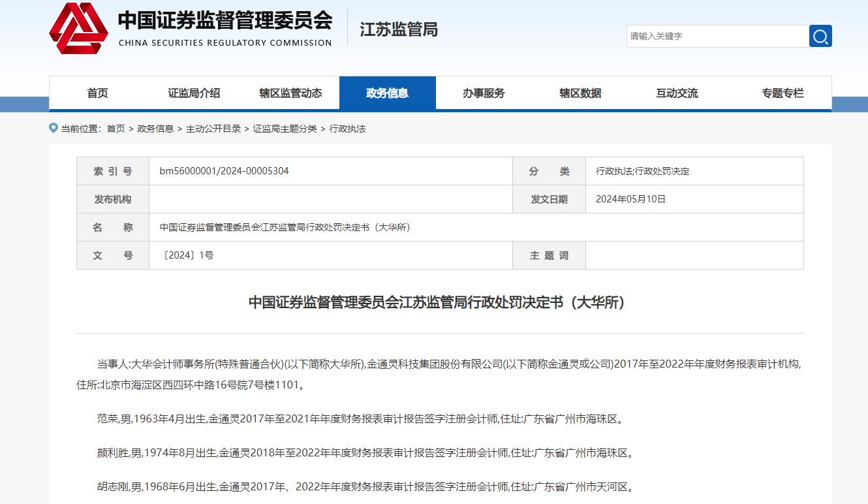Click the 主 题 词 table label
Screen dimensions: 868x504
[549, 255]
